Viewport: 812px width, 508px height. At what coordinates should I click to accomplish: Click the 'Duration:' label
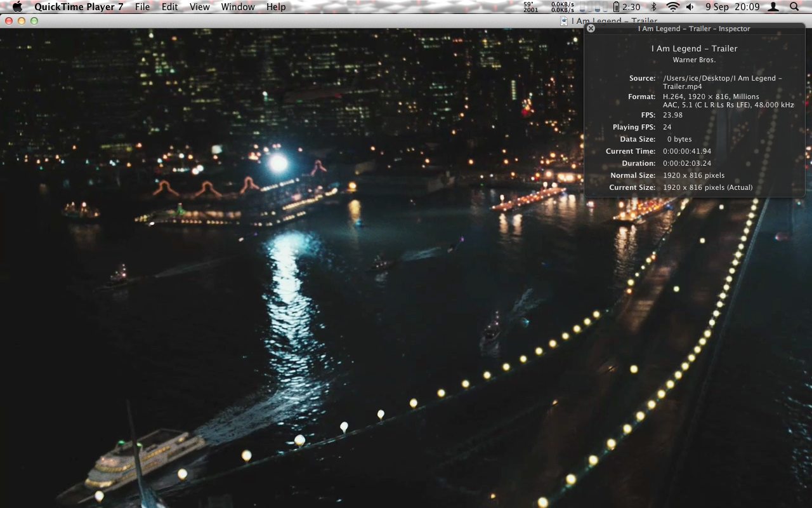tap(638, 163)
